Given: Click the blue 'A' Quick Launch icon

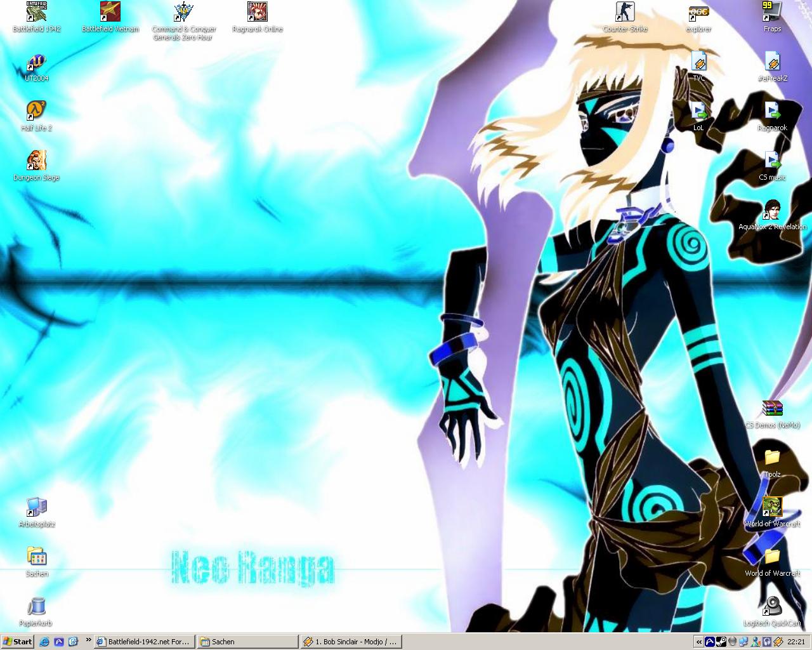Looking at the screenshot, I should point(59,642).
